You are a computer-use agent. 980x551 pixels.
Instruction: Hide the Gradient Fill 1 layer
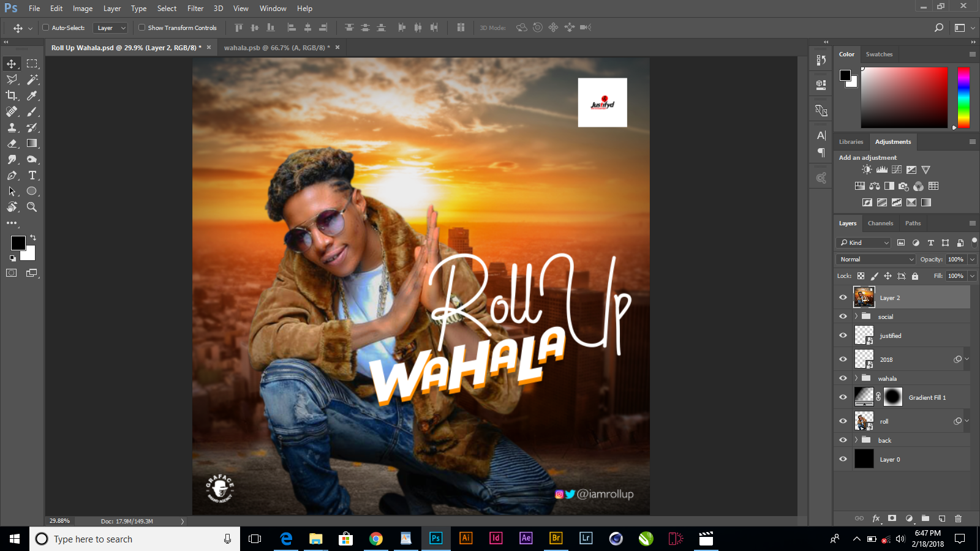[843, 397]
